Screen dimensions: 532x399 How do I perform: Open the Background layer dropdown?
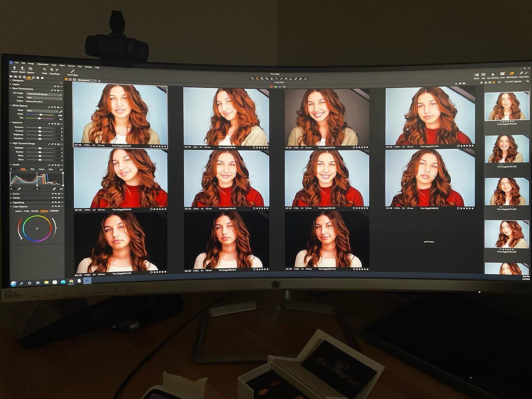87,80
